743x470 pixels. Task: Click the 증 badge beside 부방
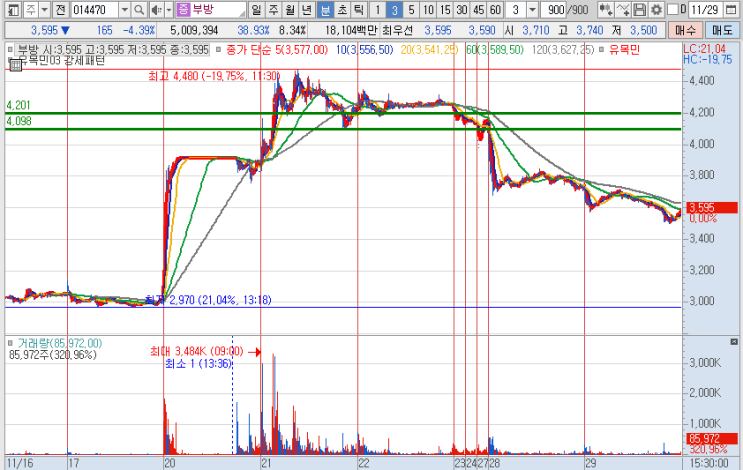[183, 9]
